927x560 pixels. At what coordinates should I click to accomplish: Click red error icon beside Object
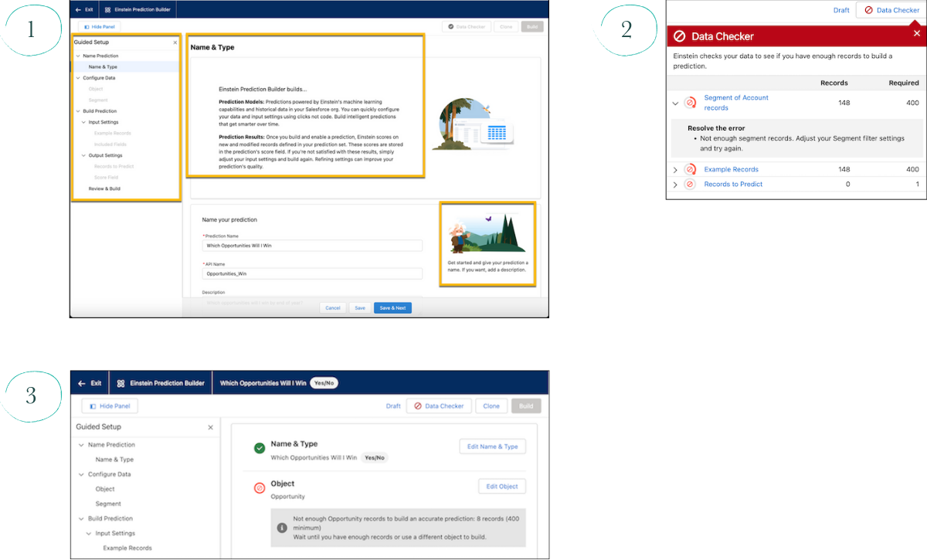[x=260, y=487]
